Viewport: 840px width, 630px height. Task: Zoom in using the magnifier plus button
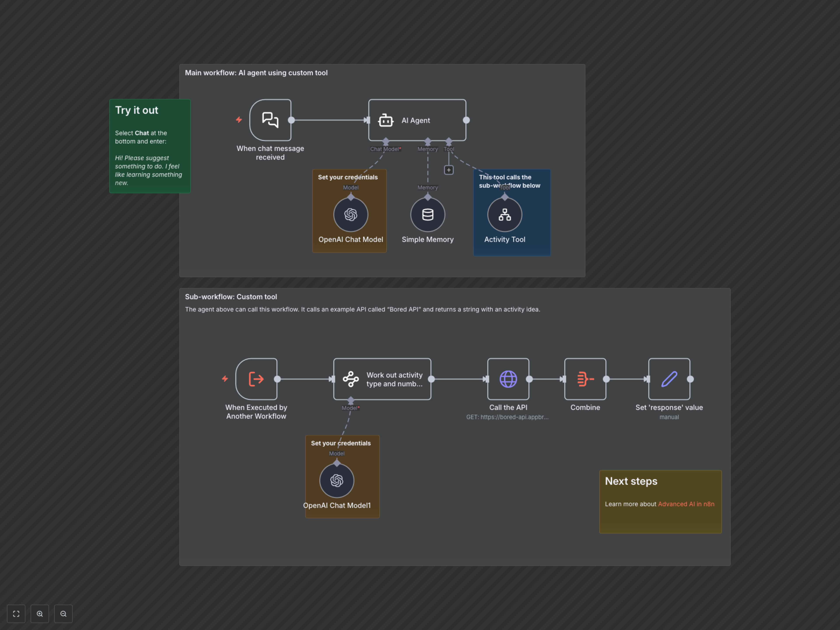coord(40,614)
